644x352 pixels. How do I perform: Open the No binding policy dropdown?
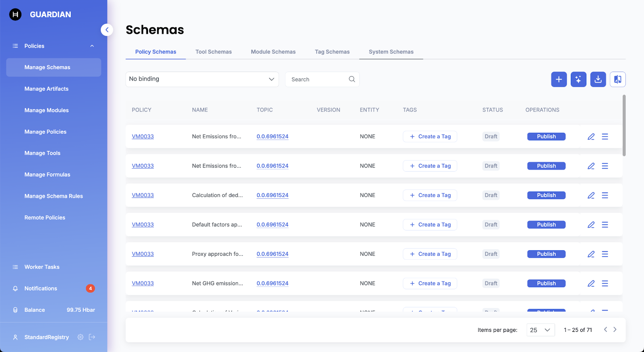[202, 79]
